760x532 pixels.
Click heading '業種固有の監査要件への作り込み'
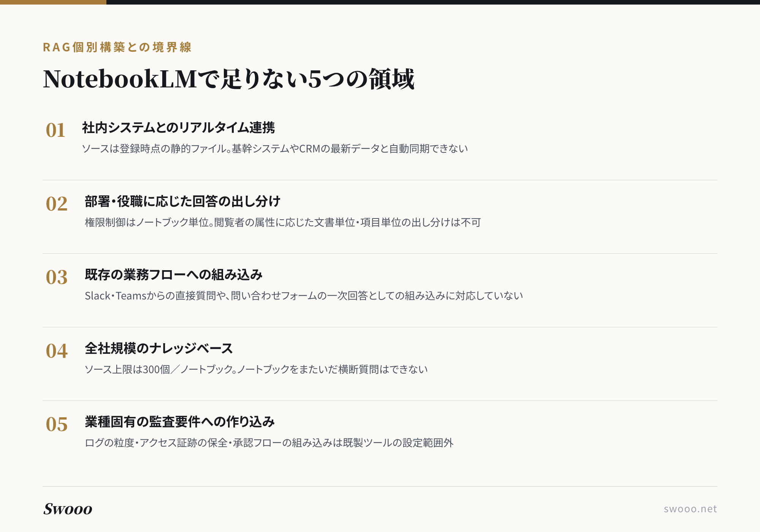click(180, 422)
